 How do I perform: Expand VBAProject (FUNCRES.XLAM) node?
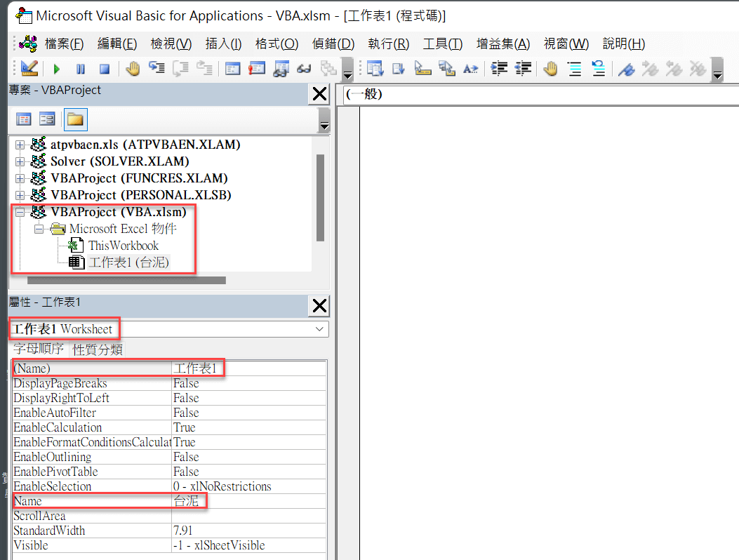tap(20, 179)
